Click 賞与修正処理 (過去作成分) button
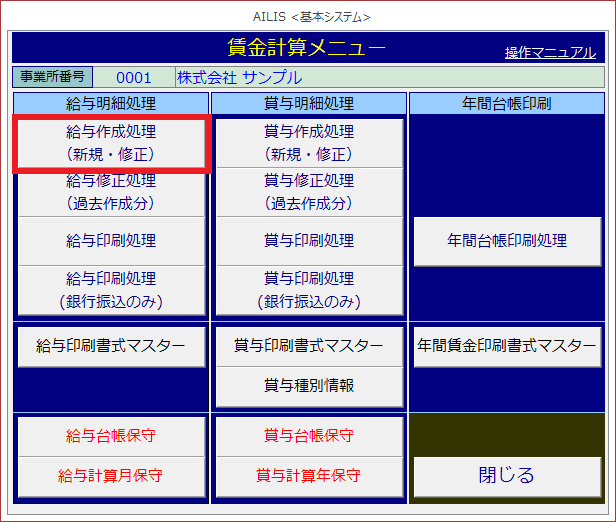This screenshot has height=522, width=616. (x=309, y=192)
